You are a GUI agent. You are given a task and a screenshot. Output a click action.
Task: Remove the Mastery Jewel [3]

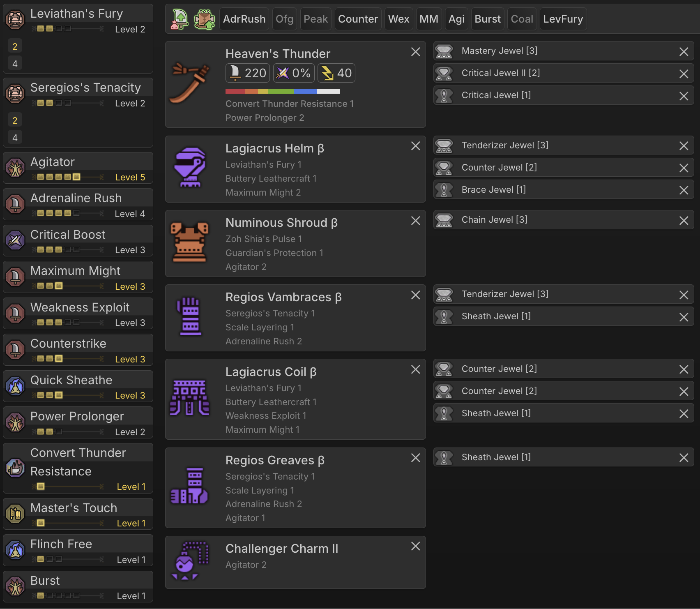684,51
